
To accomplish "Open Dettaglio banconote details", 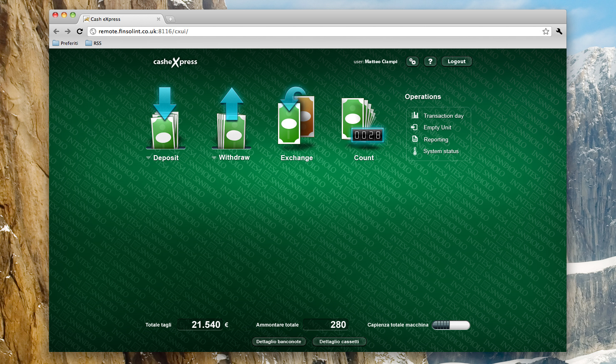I will tap(279, 342).
